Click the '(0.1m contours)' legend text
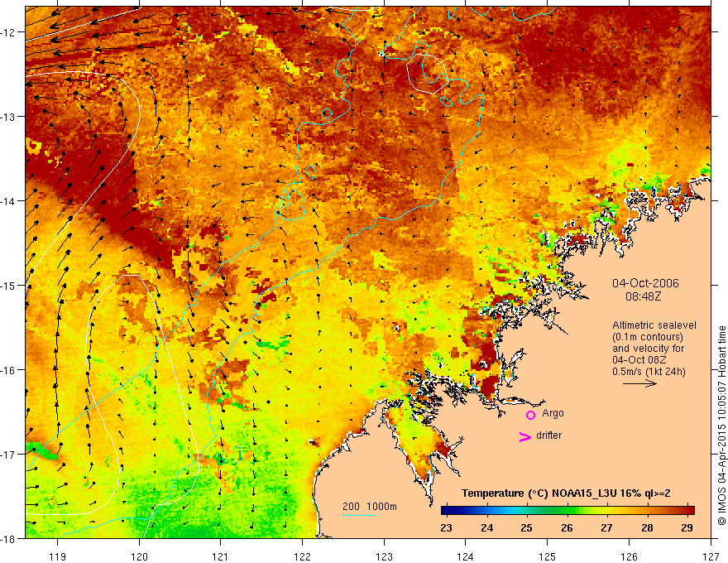This screenshot has height=563, width=728. 648,337
